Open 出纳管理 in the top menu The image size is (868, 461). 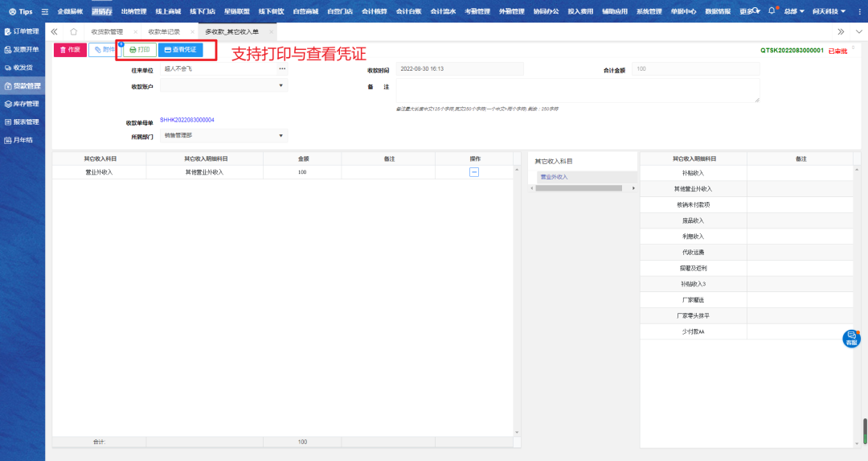pos(133,11)
